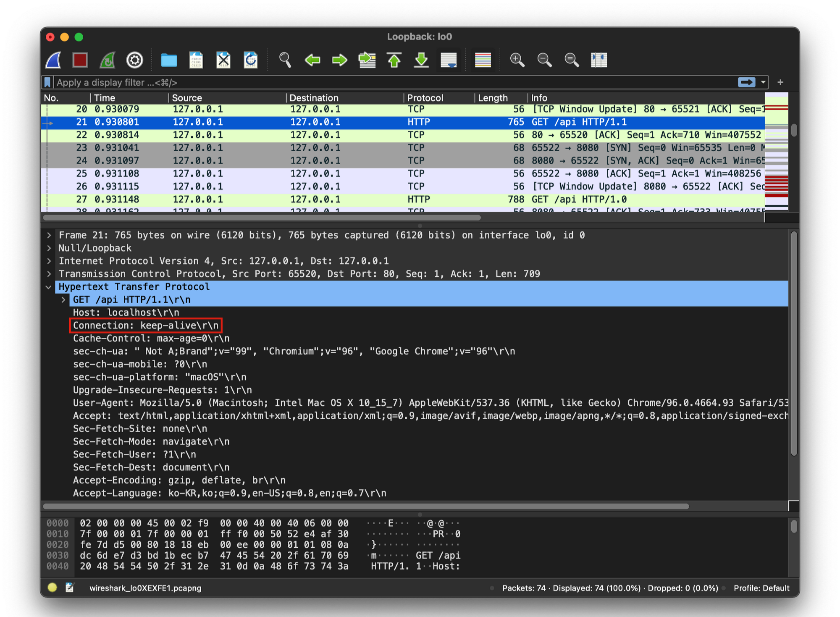Click the find packet magnifier icon
Screen dimensions: 840x617
tap(285, 60)
